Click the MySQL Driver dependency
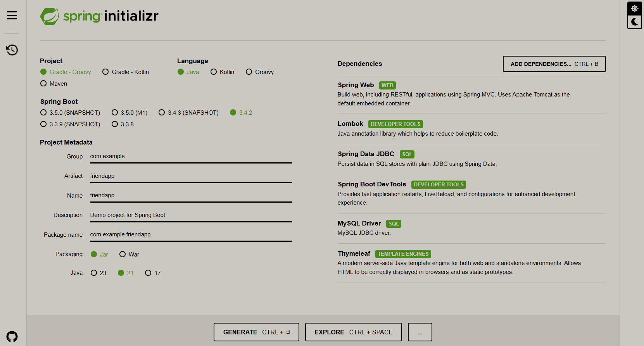The image size is (644, 346). pyautogui.click(x=471, y=228)
